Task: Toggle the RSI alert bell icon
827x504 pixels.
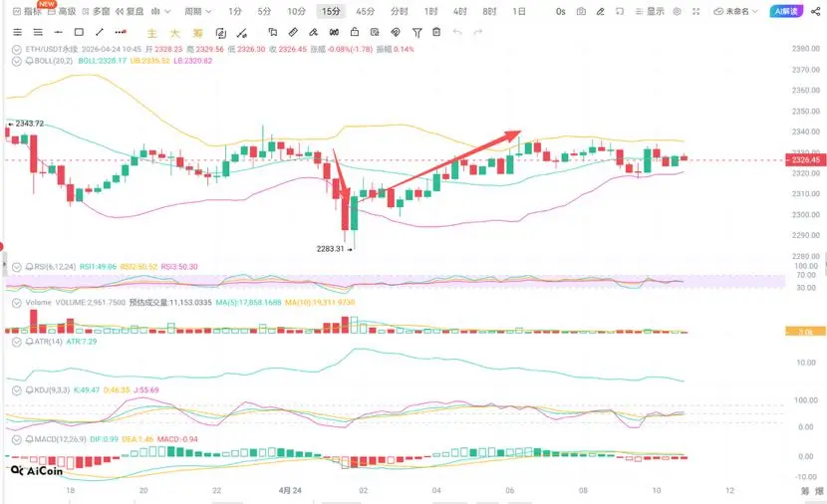Action: (30, 267)
